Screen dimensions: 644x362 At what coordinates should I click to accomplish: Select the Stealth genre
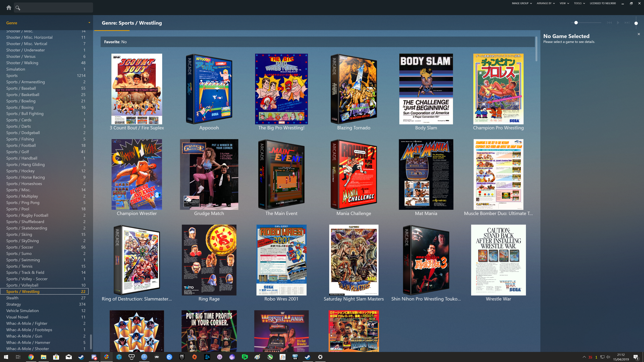point(46,298)
